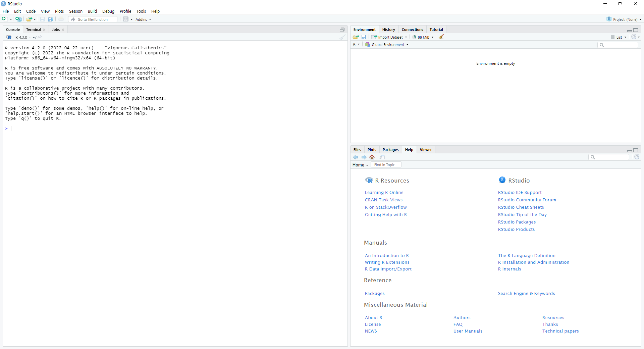Open the Tutorial tab
Screen dimensions: 644x349
coord(436,30)
